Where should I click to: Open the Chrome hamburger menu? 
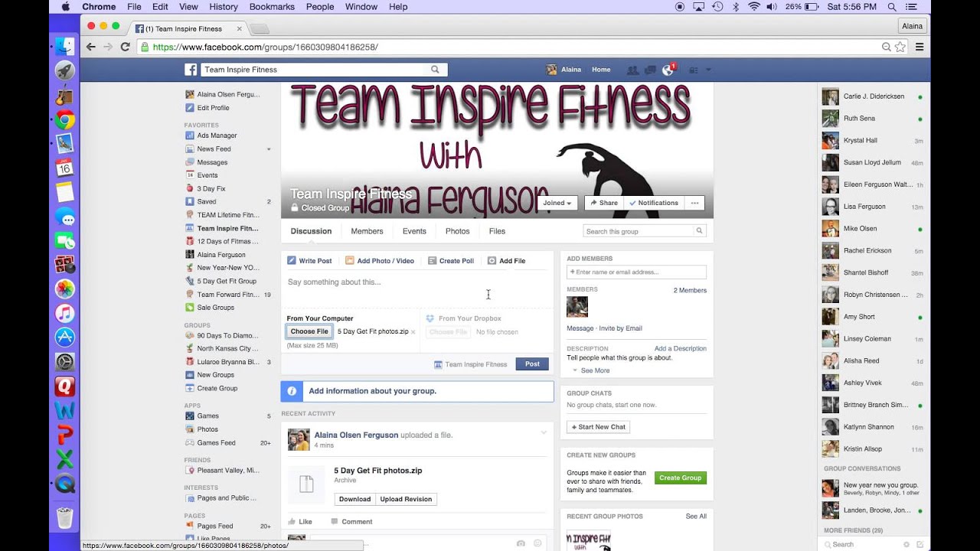pos(920,47)
